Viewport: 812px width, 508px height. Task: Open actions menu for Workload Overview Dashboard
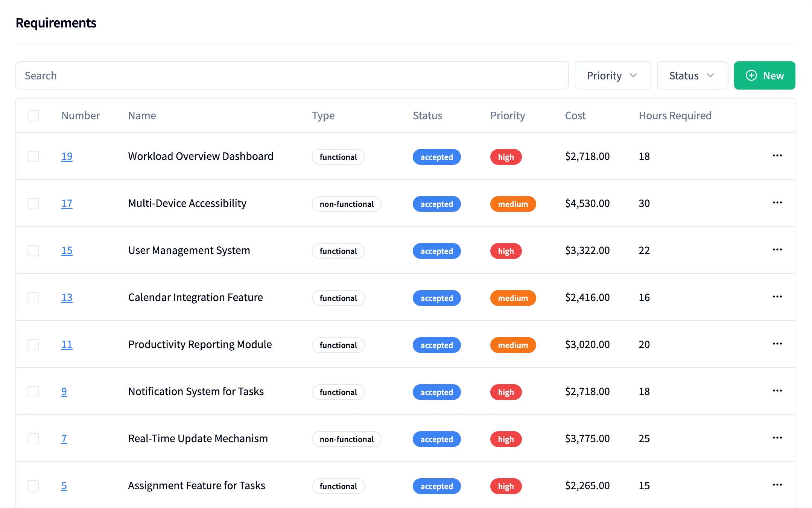[x=777, y=156]
